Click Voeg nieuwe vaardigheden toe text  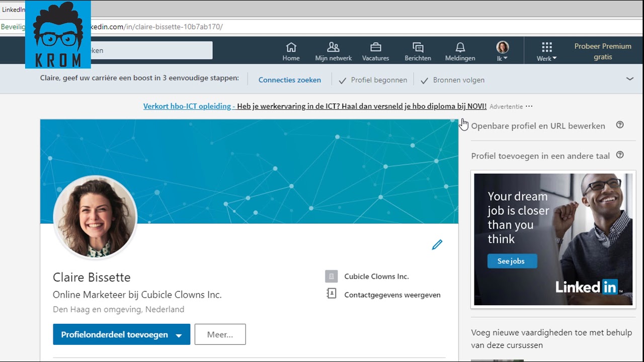[551, 339]
